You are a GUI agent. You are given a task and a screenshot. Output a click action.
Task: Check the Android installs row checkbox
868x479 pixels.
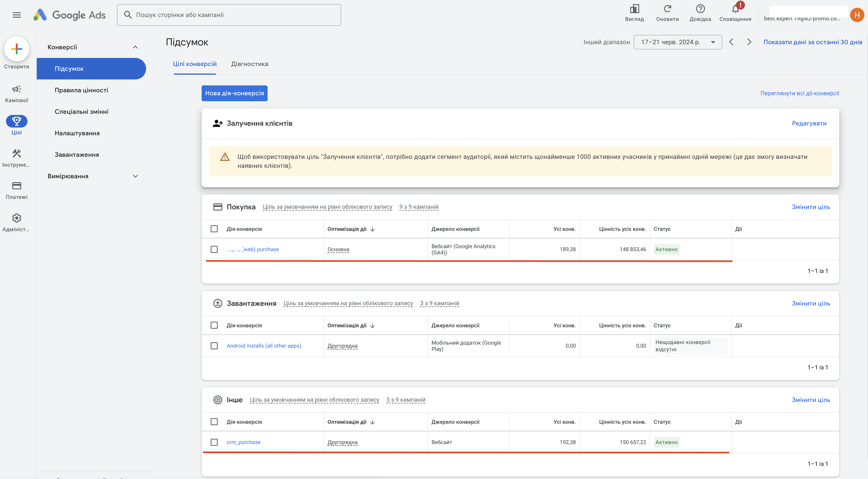coord(214,346)
